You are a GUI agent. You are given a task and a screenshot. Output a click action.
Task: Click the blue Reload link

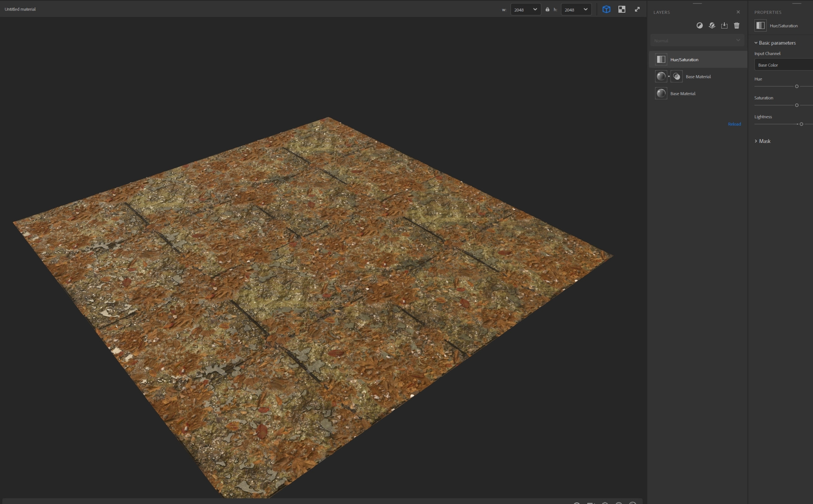coord(734,124)
